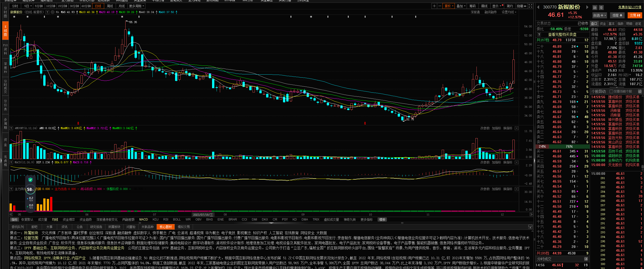This screenshot has height=269, width=644.
Task: Enable the 仅看当前个股 checkbox
Action: tap(611, 91)
